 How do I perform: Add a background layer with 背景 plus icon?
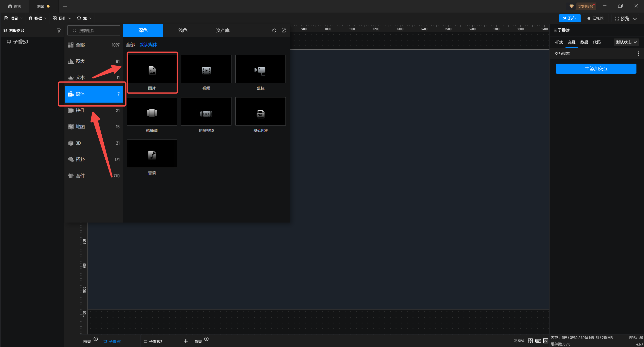[x=206, y=339]
